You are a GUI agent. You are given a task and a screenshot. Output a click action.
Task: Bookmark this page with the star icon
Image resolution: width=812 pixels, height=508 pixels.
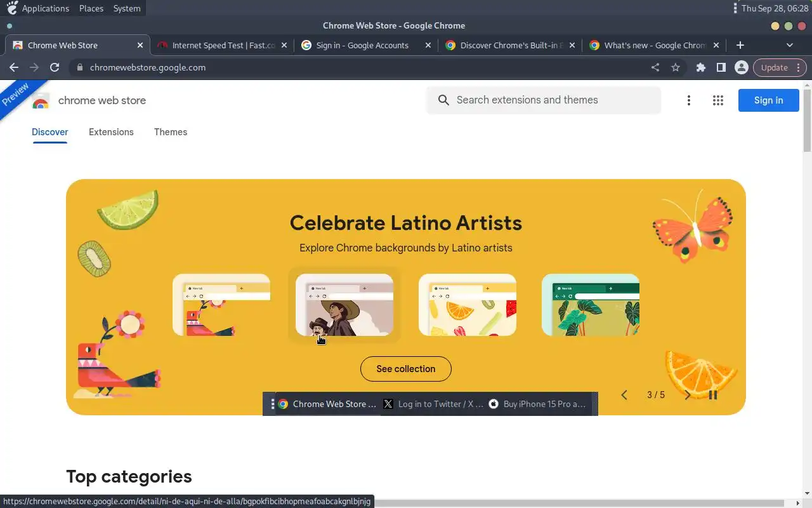pyautogui.click(x=676, y=67)
